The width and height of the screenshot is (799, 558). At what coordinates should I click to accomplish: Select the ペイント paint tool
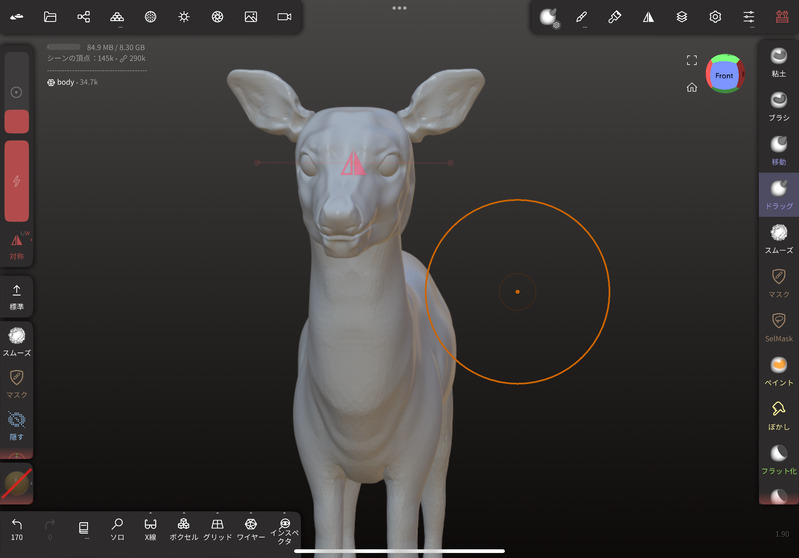coord(779,371)
